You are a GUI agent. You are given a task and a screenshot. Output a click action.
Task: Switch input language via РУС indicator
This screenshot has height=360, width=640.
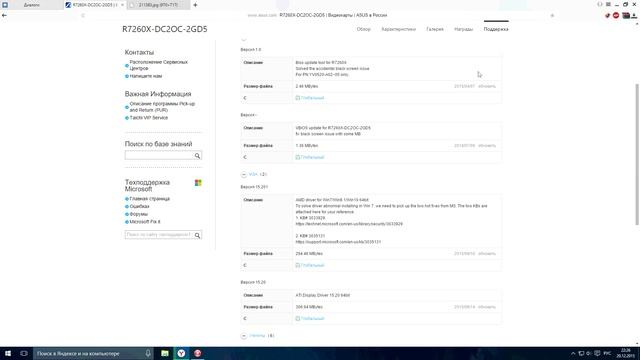coord(607,353)
